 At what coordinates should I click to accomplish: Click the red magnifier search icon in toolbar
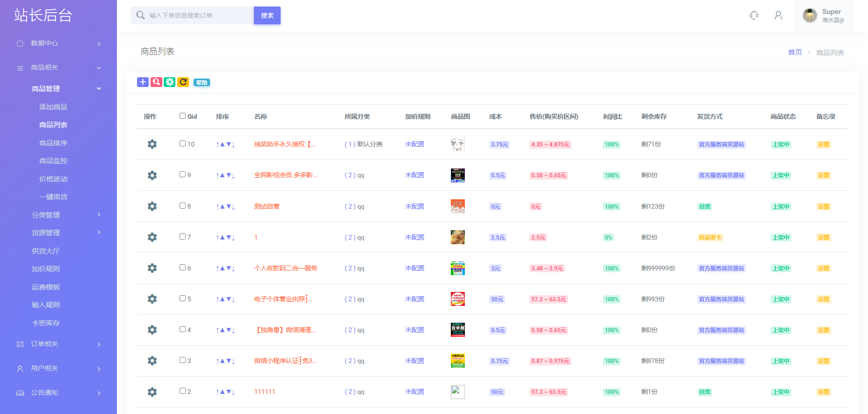tap(156, 82)
